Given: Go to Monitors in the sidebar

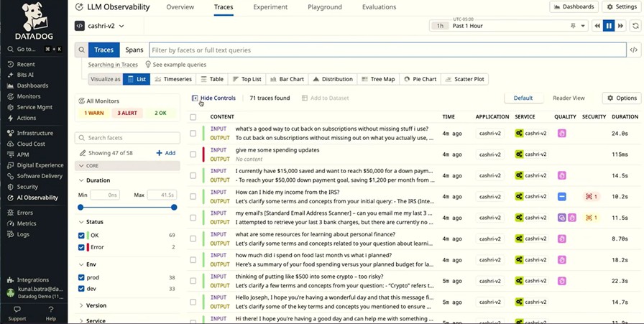Looking at the screenshot, I should 28,96.
